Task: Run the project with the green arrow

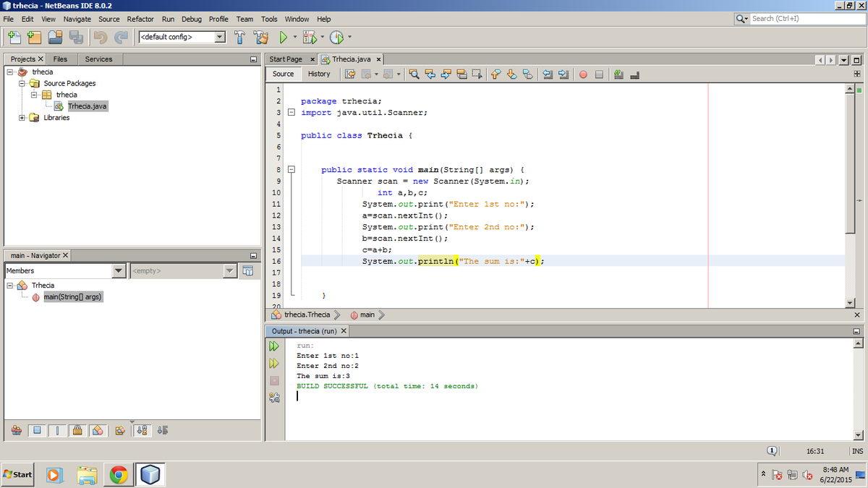Action: 284,37
